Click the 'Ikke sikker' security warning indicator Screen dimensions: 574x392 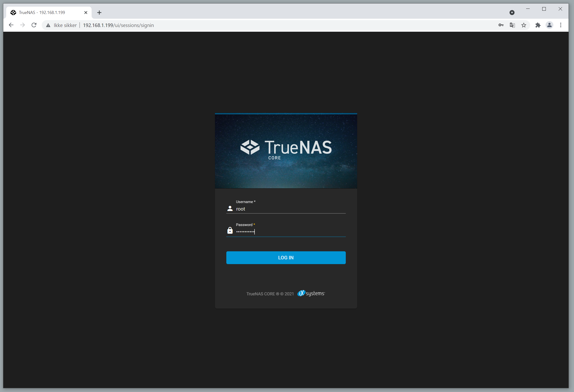[x=65, y=25]
